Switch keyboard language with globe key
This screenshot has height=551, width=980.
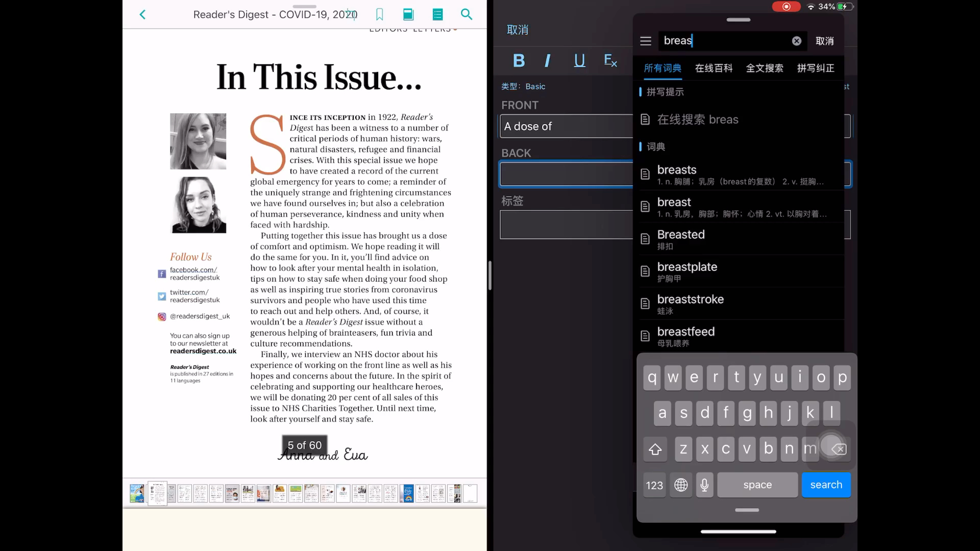click(x=680, y=485)
